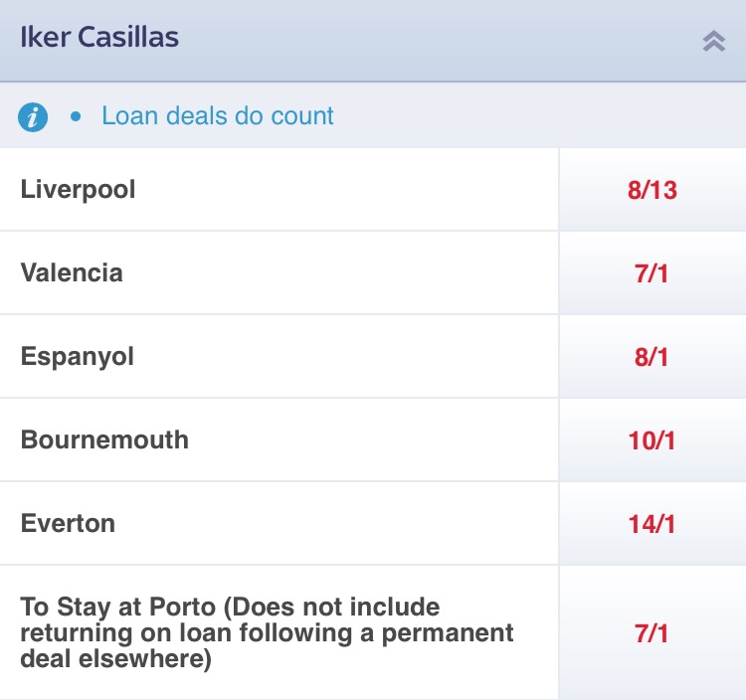Tap the Espanyol selection name
This screenshot has height=700, width=746.
[77, 357]
